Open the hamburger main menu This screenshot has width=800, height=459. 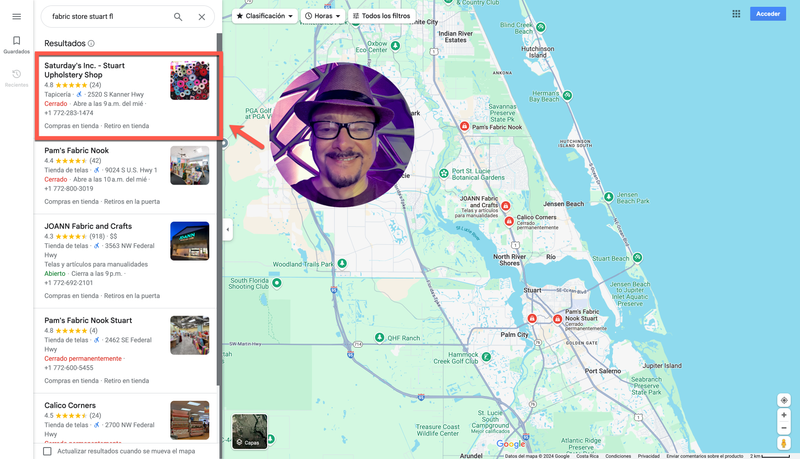[16, 17]
